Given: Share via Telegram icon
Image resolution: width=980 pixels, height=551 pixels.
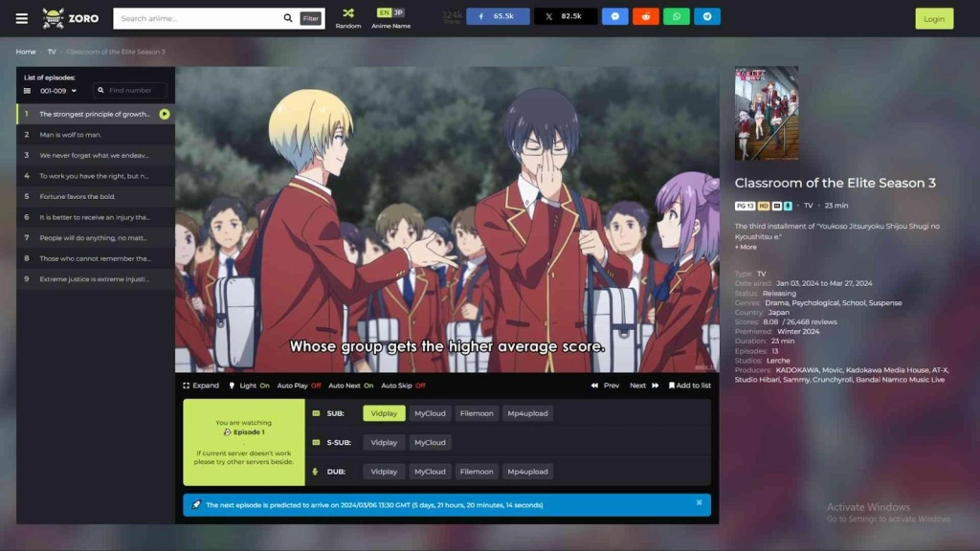Looking at the screenshot, I should point(707,16).
